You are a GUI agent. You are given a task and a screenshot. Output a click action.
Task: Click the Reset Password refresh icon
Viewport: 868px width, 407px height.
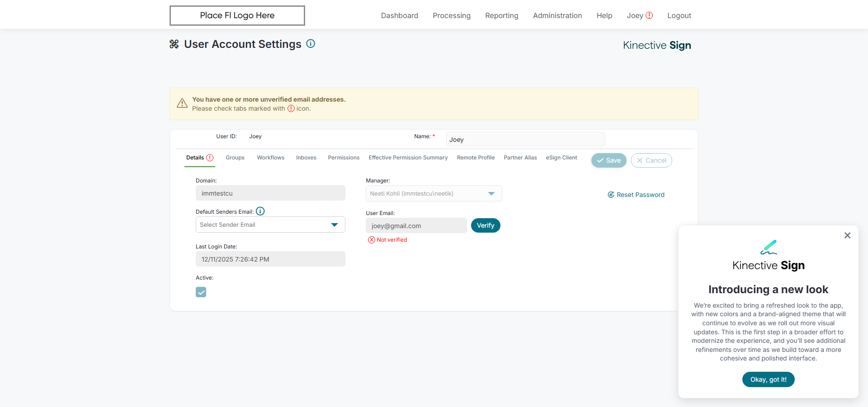[x=611, y=195]
